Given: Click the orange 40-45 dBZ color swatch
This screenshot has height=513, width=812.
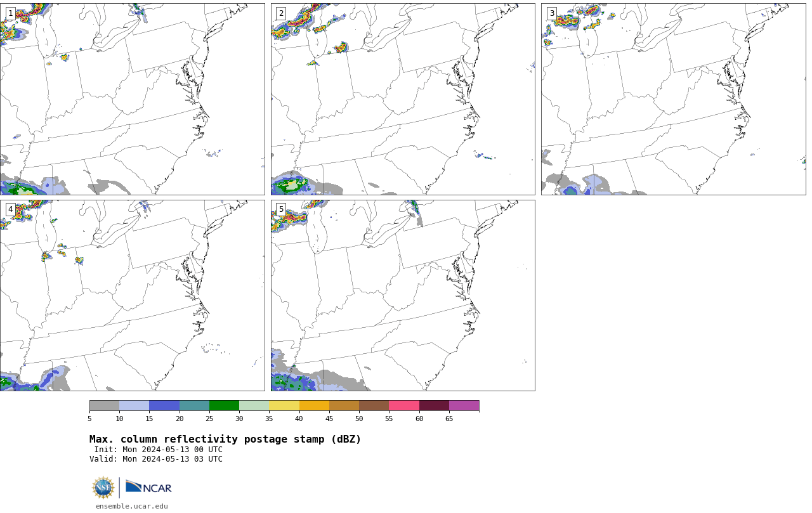Looking at the screenshot, I should pos(314,406).
